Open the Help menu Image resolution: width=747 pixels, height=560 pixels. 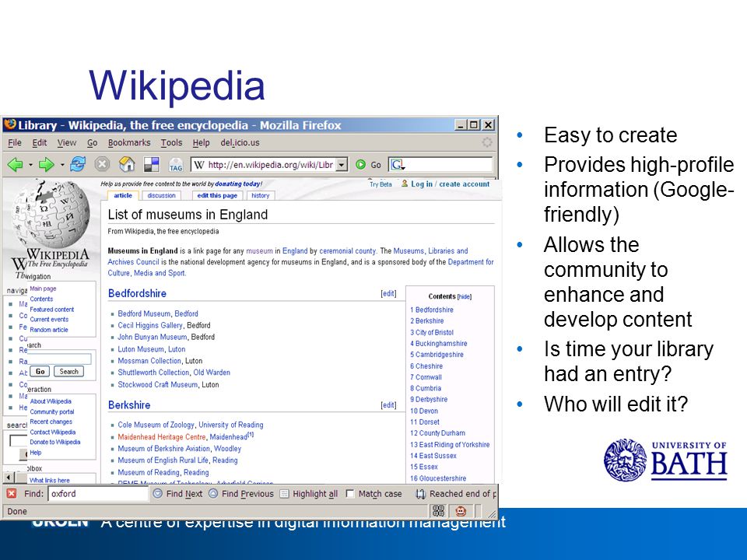pos(201,142)
